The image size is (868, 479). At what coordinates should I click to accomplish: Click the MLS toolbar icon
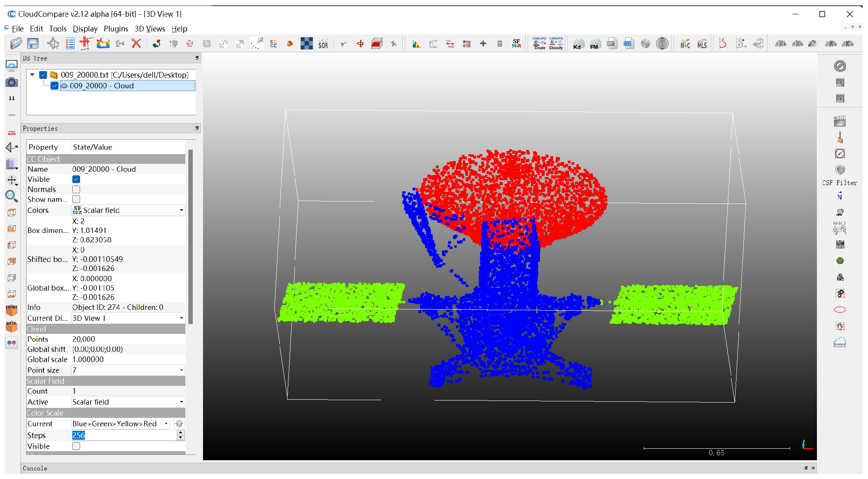point(702,44)
